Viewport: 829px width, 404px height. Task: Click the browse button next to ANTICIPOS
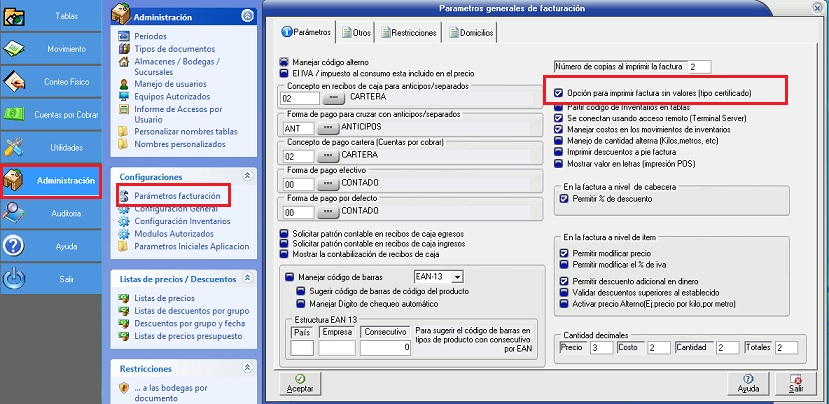click(328, 128)
